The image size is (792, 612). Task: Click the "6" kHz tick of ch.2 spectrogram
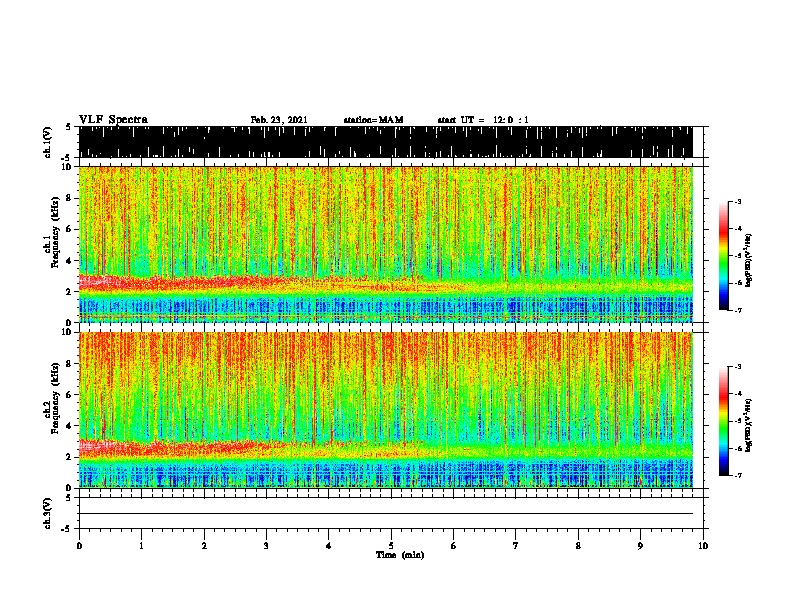pyautogui.click(x=70, y=394)
